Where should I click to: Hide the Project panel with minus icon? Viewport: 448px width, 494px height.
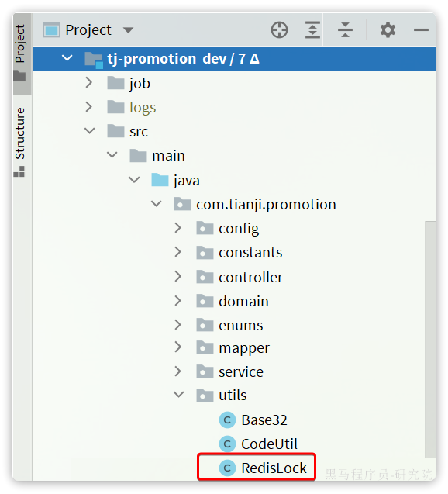(421, 30)
